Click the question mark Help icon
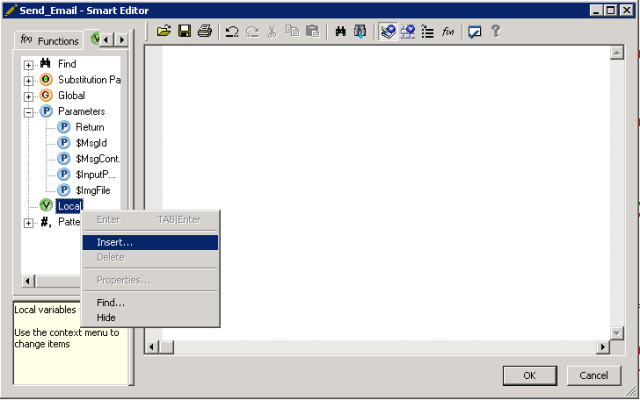This screenshot has width=640, height=400. tap(495, 31)
